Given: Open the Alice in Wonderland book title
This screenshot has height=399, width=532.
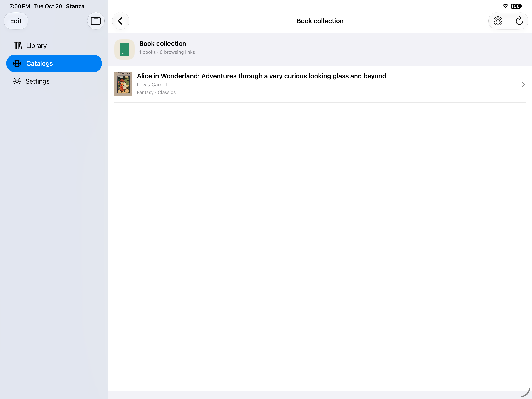Looking at the screenshot, I should [x=261, y=76].
